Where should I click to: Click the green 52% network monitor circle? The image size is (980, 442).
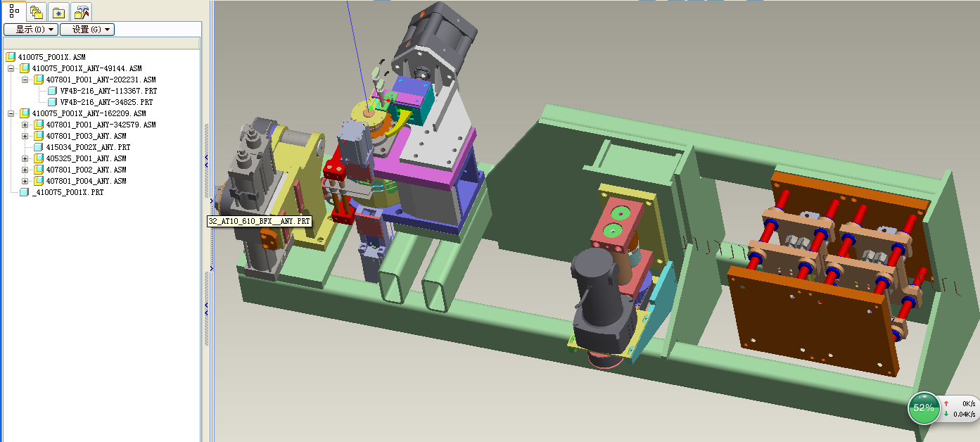[x=923, y=408]
